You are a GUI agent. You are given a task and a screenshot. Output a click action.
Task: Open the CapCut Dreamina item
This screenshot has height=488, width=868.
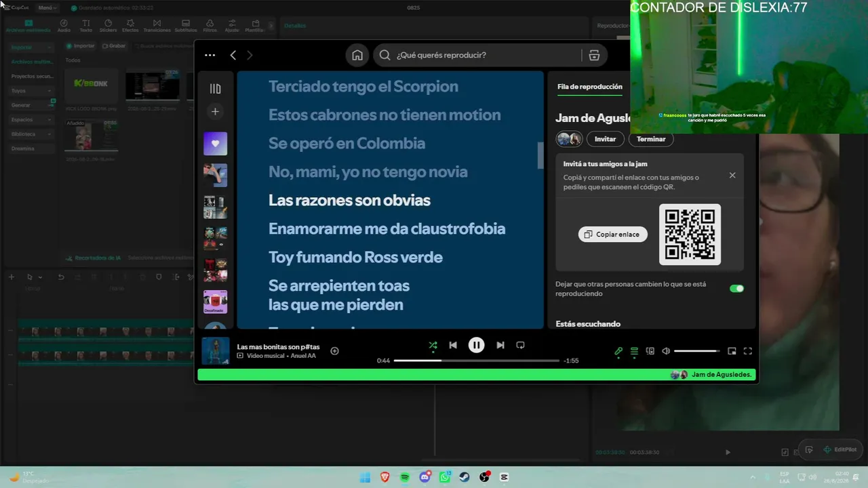[x=23, y=148]
